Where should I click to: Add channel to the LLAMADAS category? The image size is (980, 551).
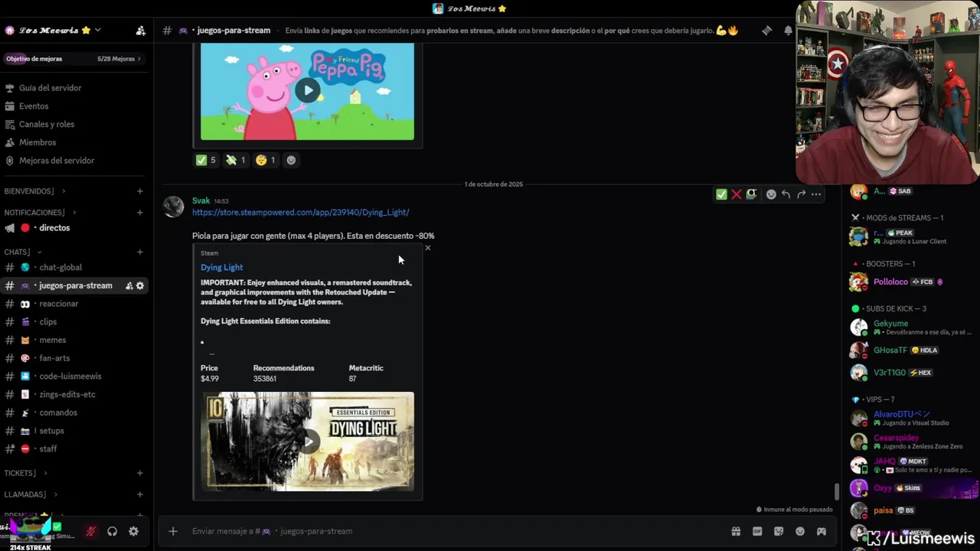[140, 494]
